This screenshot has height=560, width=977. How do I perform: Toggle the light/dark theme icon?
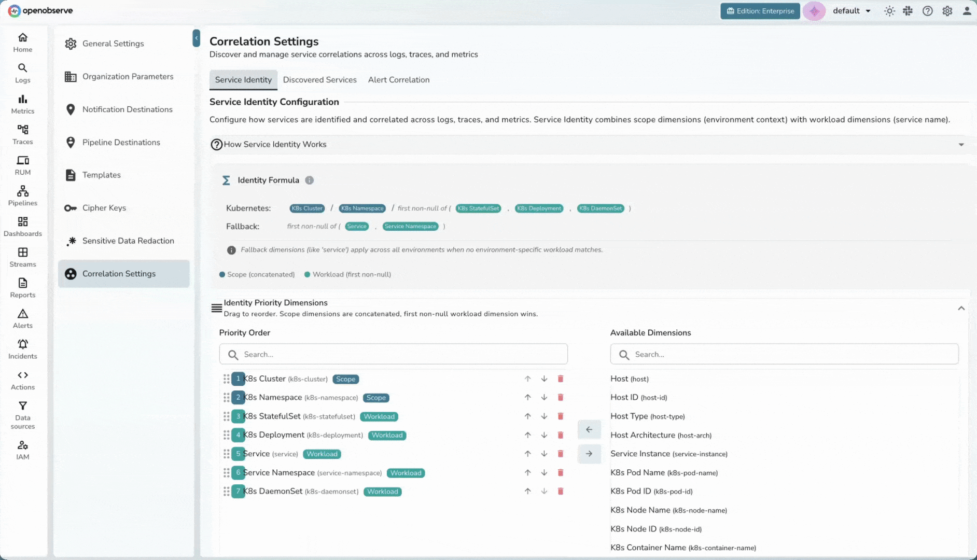pyautogui.click(x=889, y=11)
